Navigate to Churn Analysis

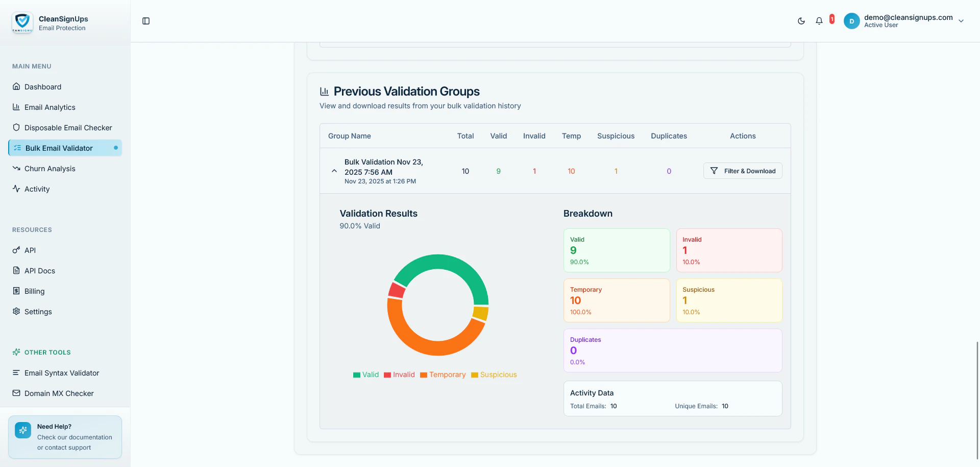(x=65, y=169)
